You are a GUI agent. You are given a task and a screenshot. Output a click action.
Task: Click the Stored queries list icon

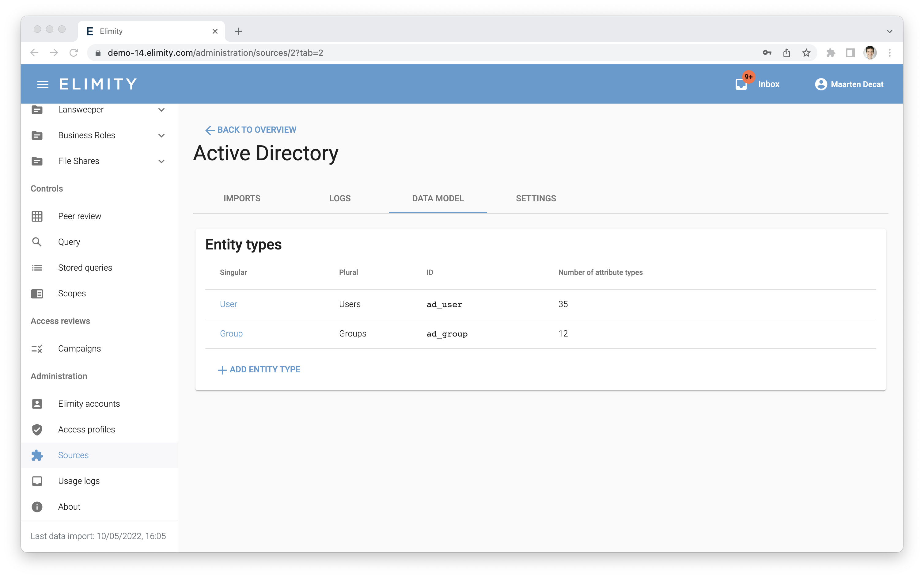click(x=37, y=268)
